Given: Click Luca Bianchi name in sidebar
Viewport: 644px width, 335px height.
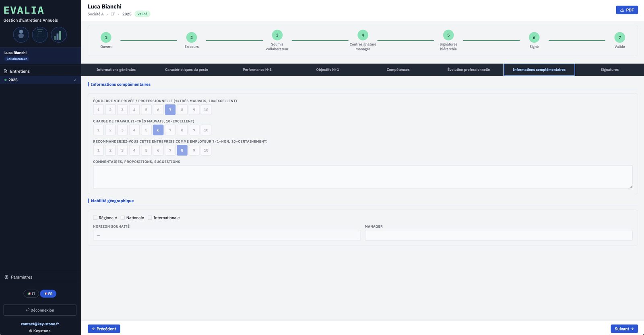Looking at the screenshot, I should click(x=15, y=53).
